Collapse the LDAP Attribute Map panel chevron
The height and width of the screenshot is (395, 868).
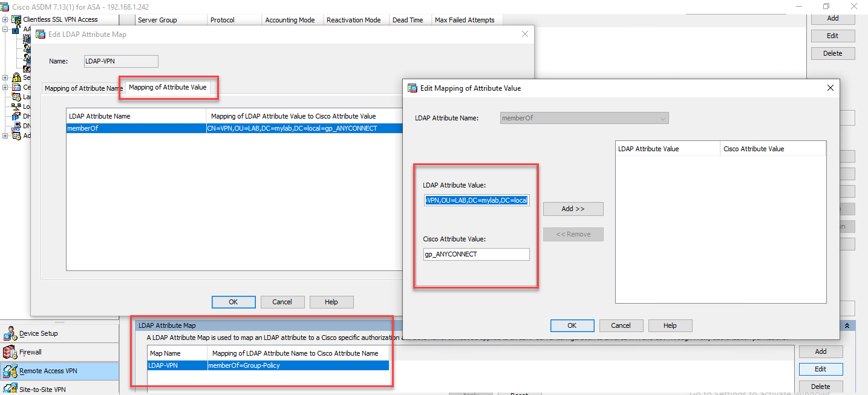847,325
